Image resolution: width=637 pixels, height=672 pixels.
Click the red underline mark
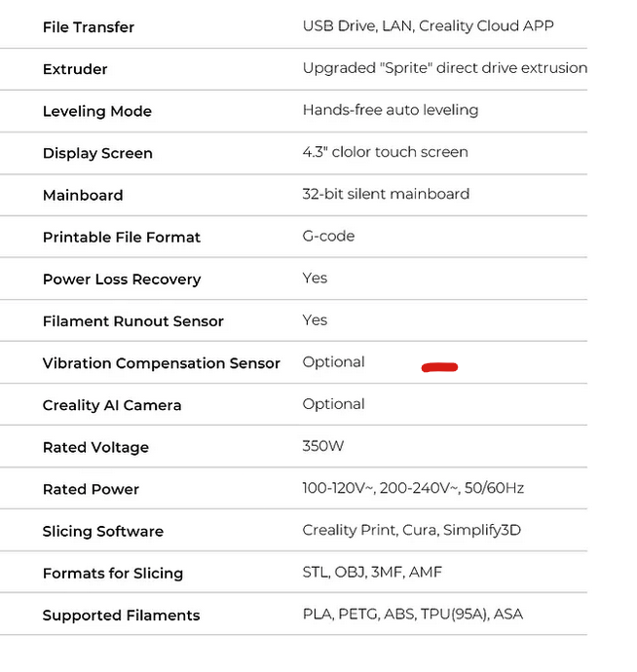pyautogui.click(x=439, y=367)
